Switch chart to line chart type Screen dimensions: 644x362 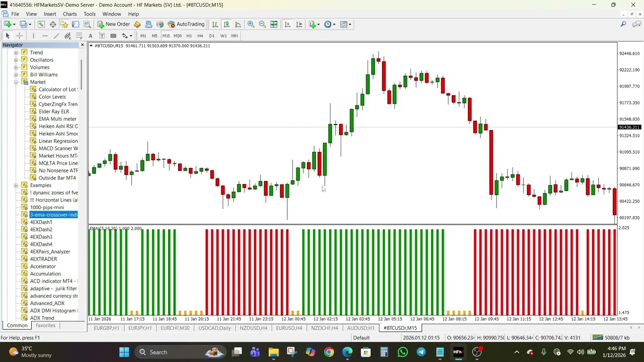(x=238, y=24)
